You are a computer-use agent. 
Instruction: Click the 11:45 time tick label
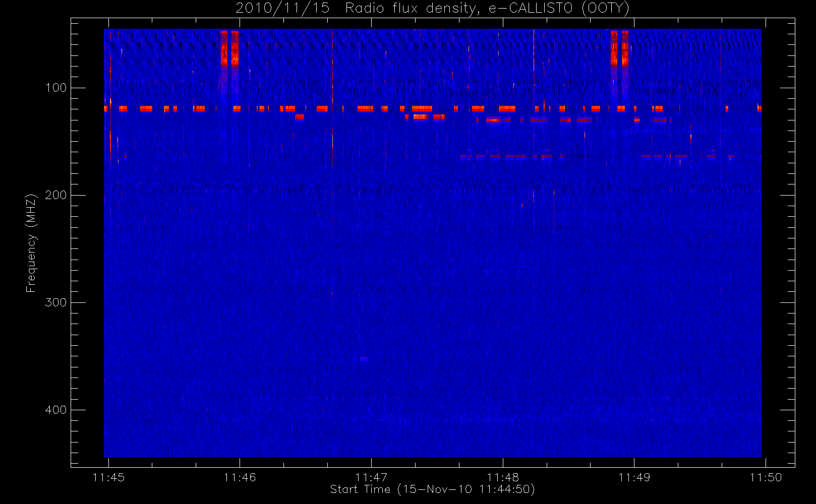pyautogui.click(x=108, y=477)
